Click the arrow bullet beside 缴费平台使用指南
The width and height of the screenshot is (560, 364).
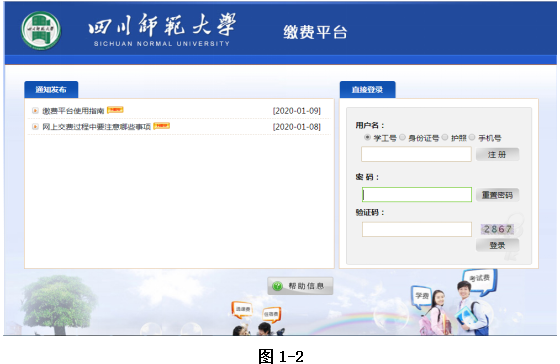point(35,111)
